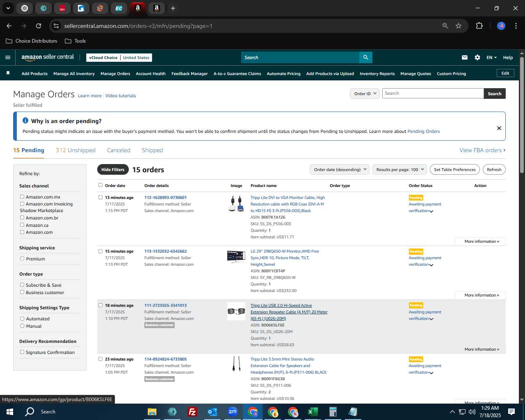Viewport: 525px width, 420px height.
Task: Tick the Amazon.ca sales channel checkbox
Action: (22, 225)
